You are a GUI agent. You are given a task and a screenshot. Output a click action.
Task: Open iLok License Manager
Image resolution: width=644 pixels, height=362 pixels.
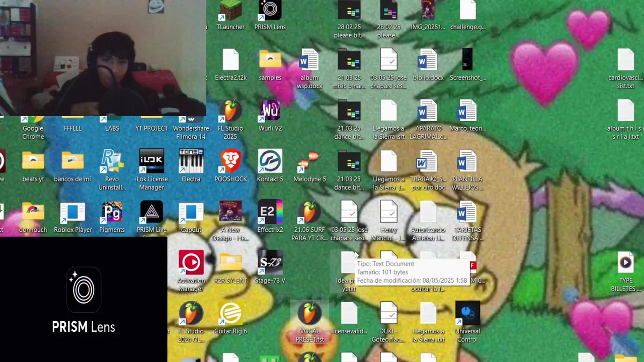tap(151, 170)
